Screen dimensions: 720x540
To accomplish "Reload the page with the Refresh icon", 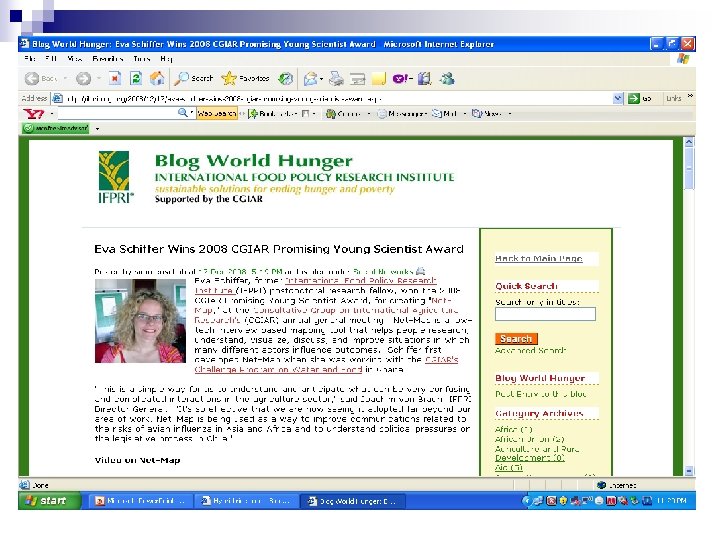I will click(136, 79).
